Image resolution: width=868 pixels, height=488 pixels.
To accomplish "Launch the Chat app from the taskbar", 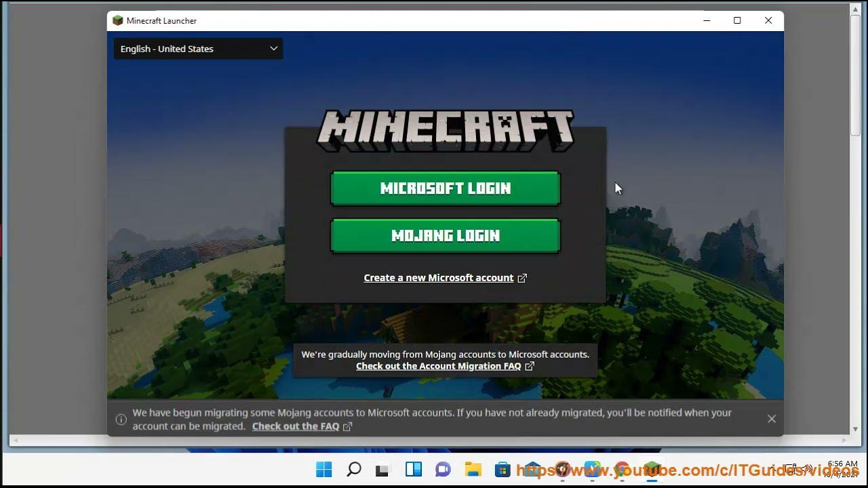I will click(x=443, y=469).
